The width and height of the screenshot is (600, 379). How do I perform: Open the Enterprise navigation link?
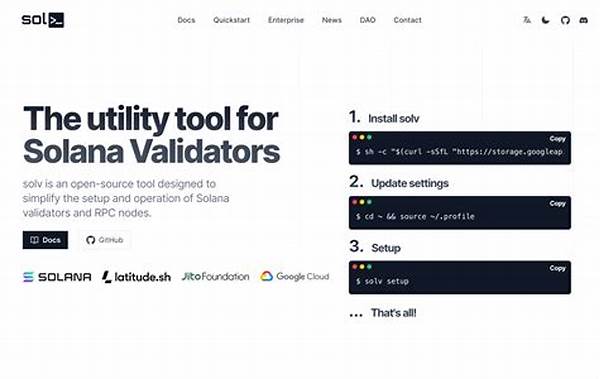click(286, 20)
